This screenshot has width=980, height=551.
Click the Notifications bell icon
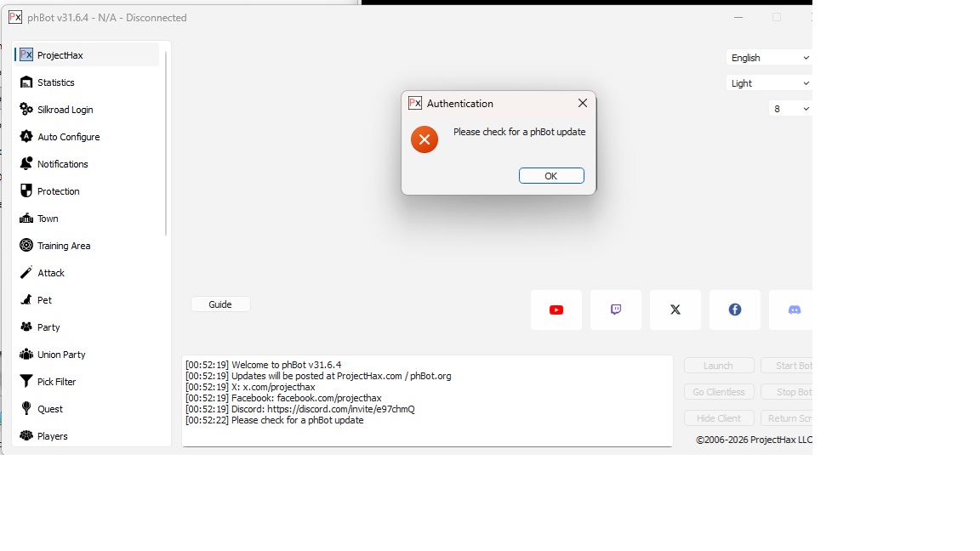coord(26,164)
